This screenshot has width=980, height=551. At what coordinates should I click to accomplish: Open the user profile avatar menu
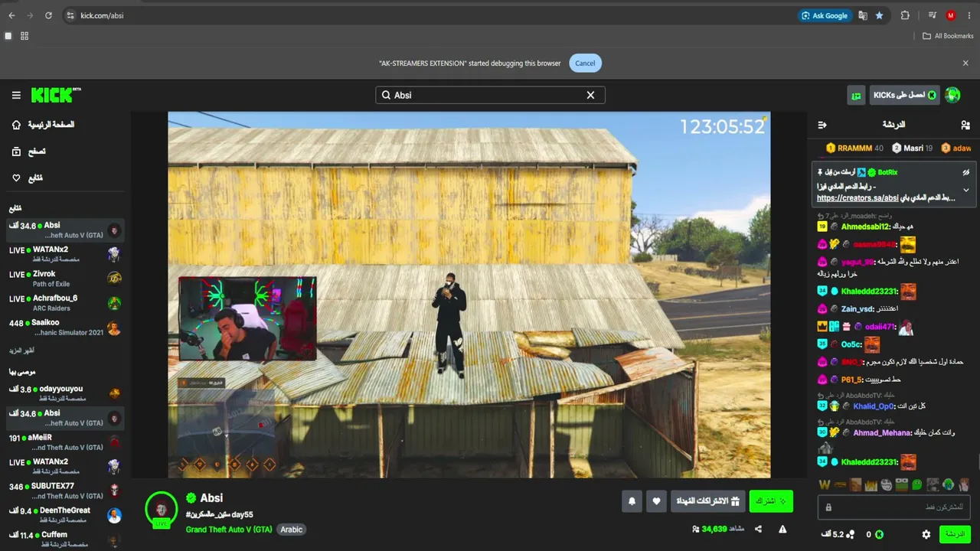952,95
